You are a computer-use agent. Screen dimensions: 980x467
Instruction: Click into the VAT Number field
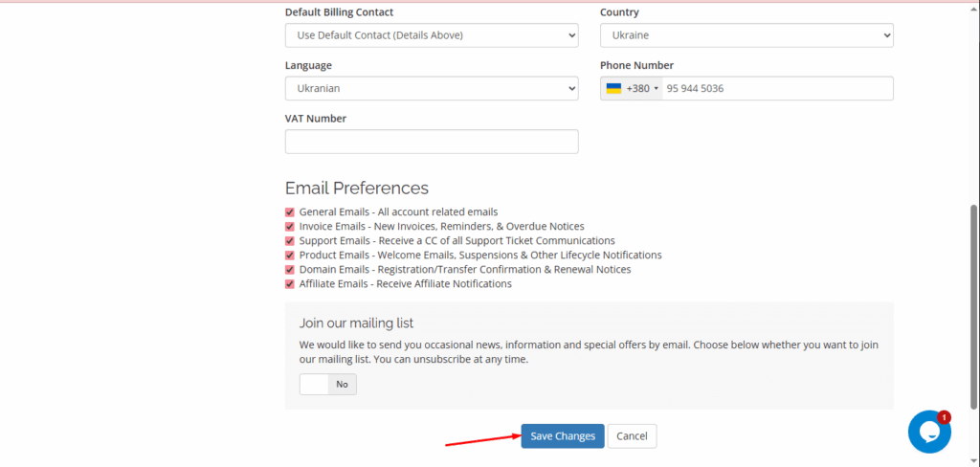tap(431, 142)
